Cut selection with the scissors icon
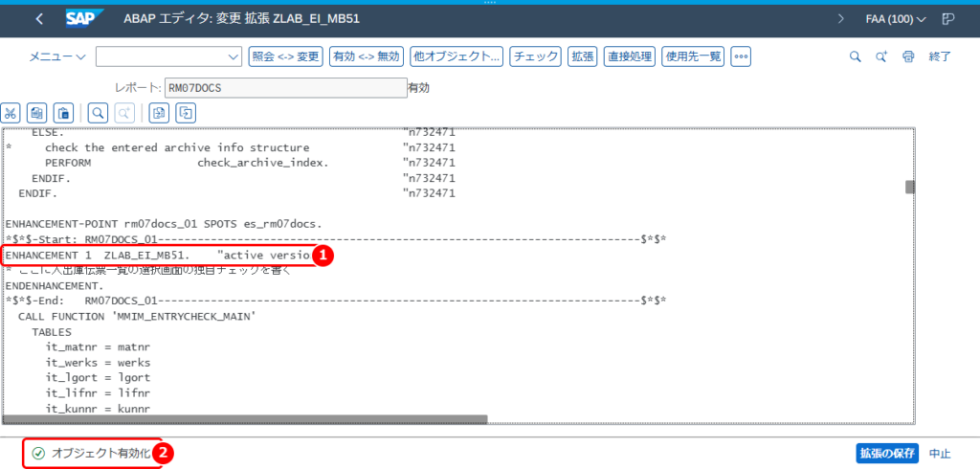 click(x=10, y=113)
